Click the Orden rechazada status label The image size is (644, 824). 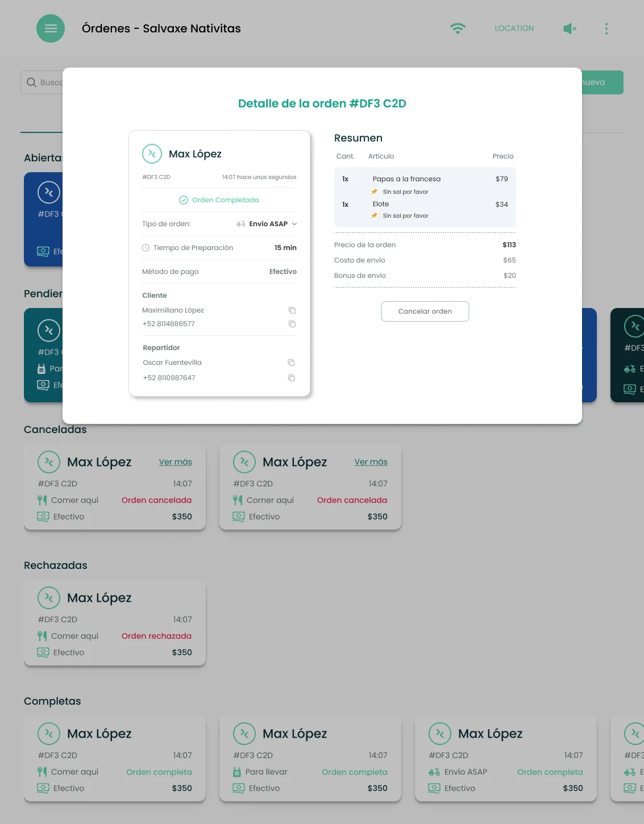156,636
